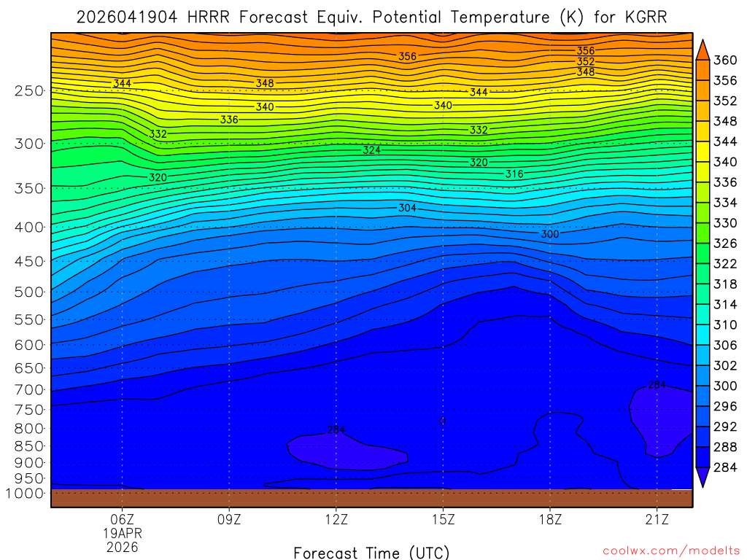Click the small closed contour circle near 15Z
747x560 pixels.
442,421
